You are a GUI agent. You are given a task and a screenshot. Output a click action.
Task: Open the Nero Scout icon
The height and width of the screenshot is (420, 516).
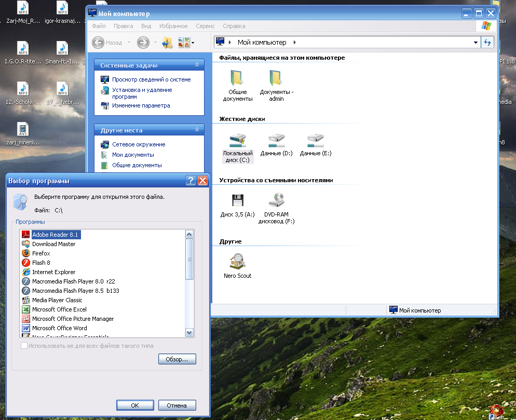pyautogui.click(x=237, y=261)
